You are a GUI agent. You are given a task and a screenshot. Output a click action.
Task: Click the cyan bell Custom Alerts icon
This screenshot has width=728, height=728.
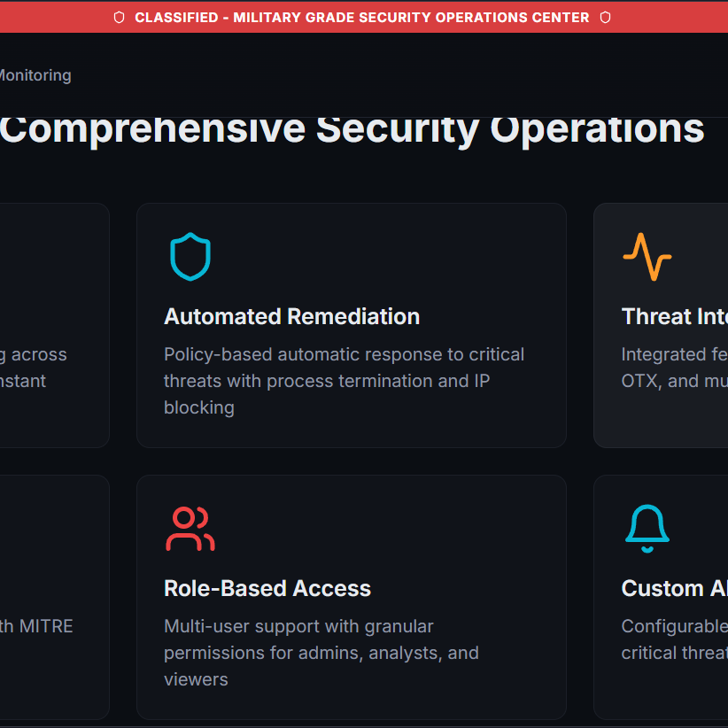(x=647, y=529)
